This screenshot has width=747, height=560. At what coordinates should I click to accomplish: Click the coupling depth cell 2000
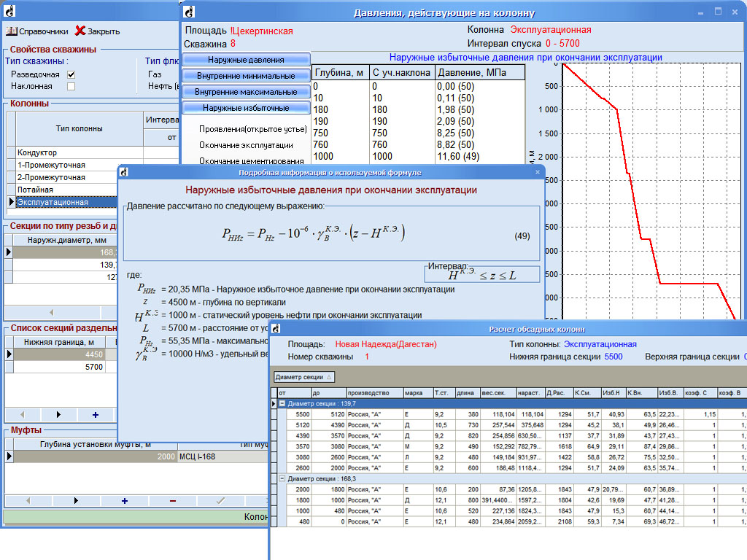click(x=96, y=456)
